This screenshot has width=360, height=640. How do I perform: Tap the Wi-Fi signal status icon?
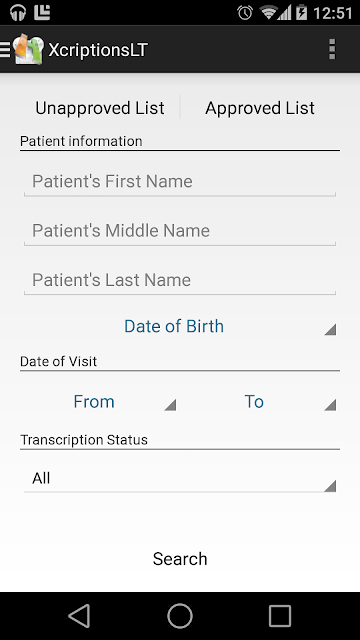(x=269, y=13)
